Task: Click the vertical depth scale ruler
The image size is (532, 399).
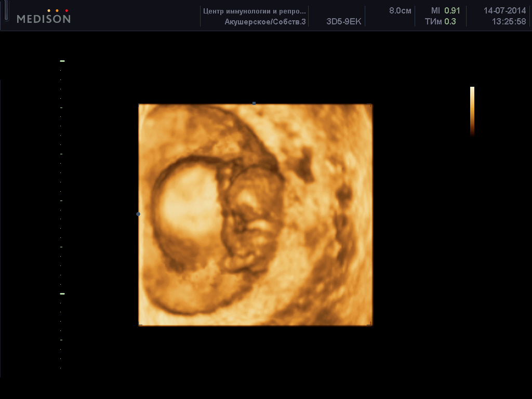Action: coord(61,215)
